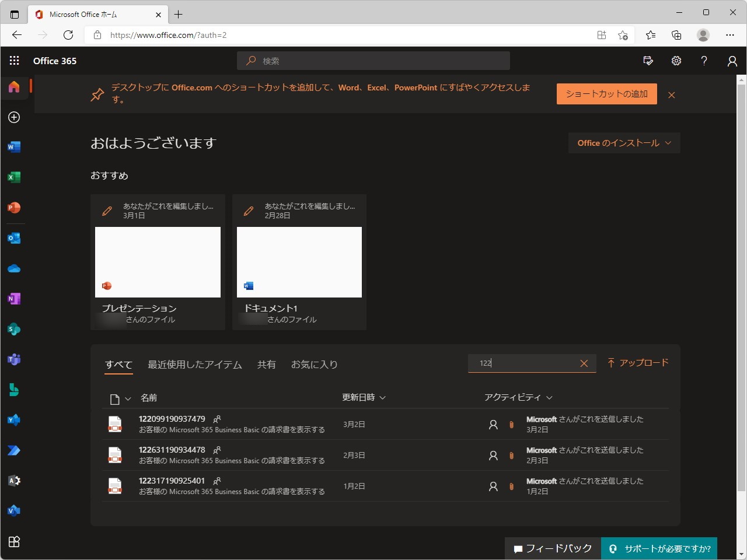Open Outlook from the sidebar
Image resolution: width=747 pixels, height=560 pixels.
pos(14,238)
